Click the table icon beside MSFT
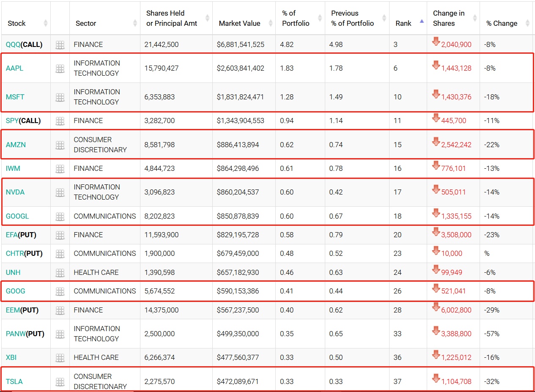Screen dimensions: 535x392 pyautogui.click(x=60, y=97)
